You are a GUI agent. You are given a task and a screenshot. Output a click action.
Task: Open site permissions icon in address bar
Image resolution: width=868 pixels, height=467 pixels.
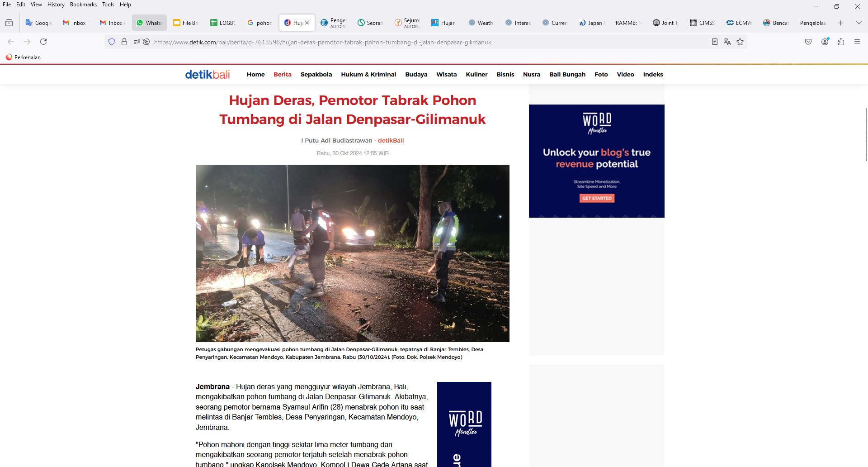[137, 42]
